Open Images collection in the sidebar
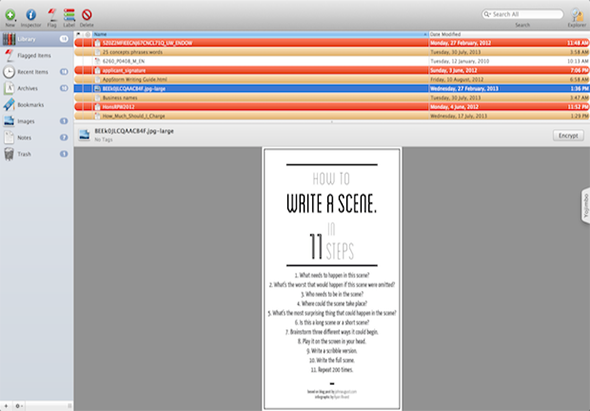Image resolution: width=590 pixels, height=411 pixels. coord(36,121)
